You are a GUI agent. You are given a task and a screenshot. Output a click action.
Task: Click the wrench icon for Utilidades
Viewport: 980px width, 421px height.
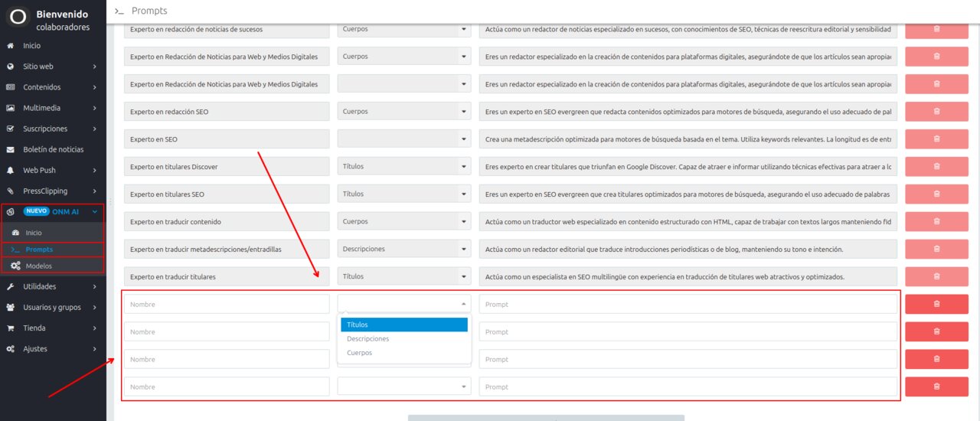click(x=10, y=286)
